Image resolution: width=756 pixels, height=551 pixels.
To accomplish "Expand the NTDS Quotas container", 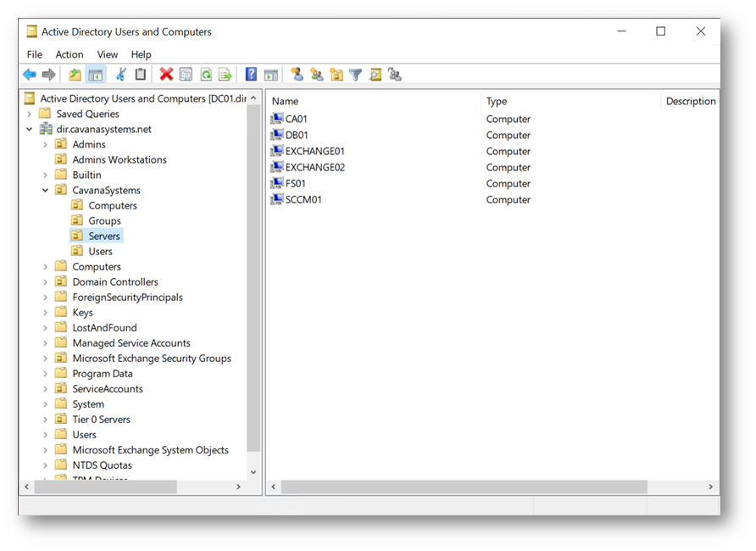I will coord(45,465).
